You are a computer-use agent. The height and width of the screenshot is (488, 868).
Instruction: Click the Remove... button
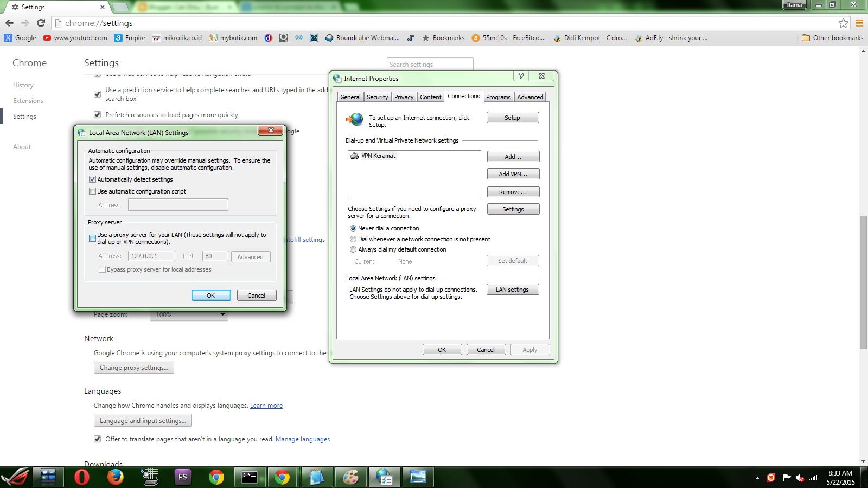coord(513,192)
